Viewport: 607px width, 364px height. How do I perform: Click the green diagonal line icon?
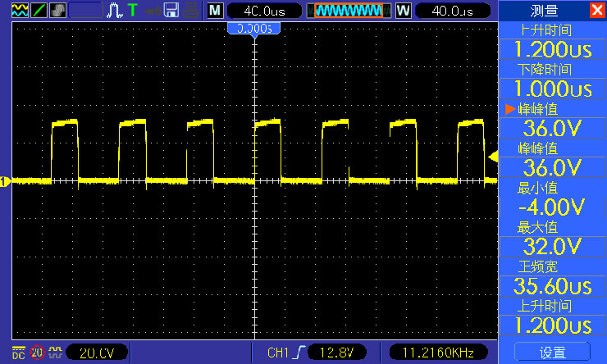(x=39, y=10)
